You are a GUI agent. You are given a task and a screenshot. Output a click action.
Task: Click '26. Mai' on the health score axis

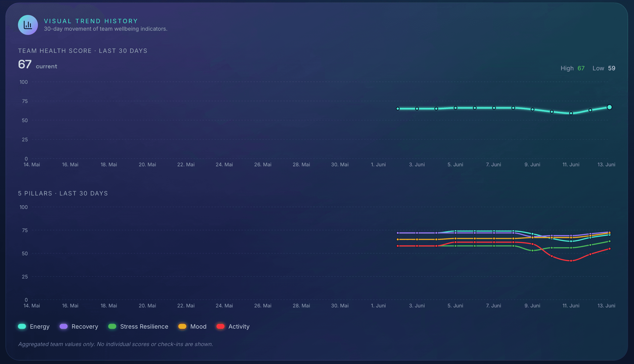click(x=263, y=165)
